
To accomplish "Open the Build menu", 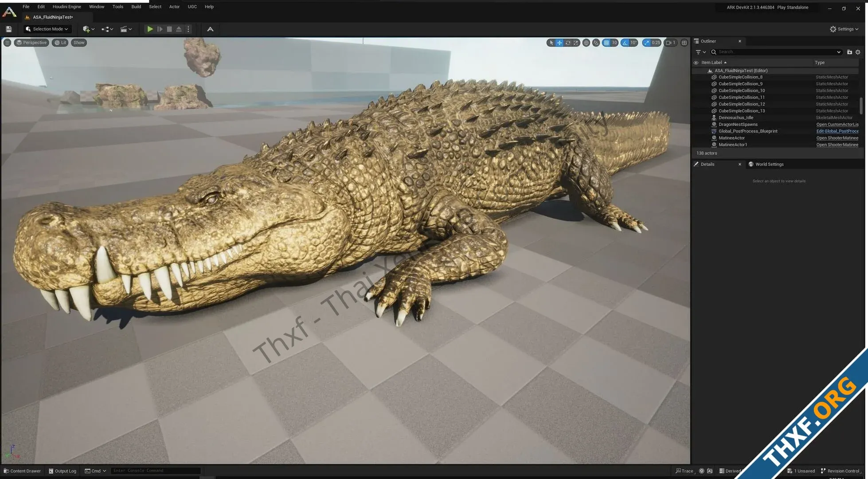I will point(136,7).
